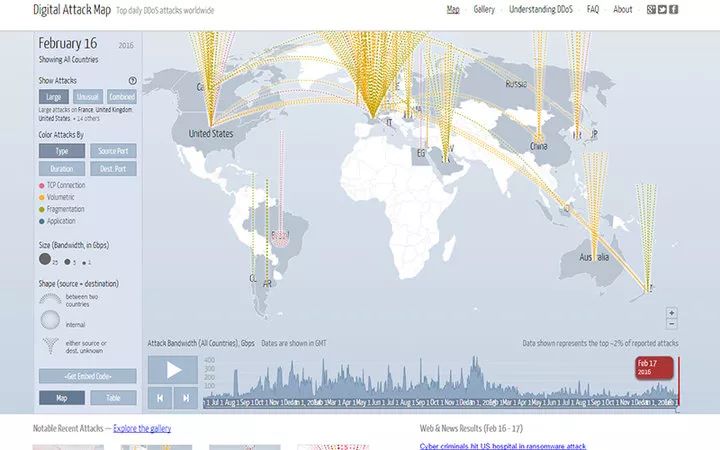This screenshot has width=720, height=450.
Task: Open the Gallery menu item
Action: tap(484, 10)
